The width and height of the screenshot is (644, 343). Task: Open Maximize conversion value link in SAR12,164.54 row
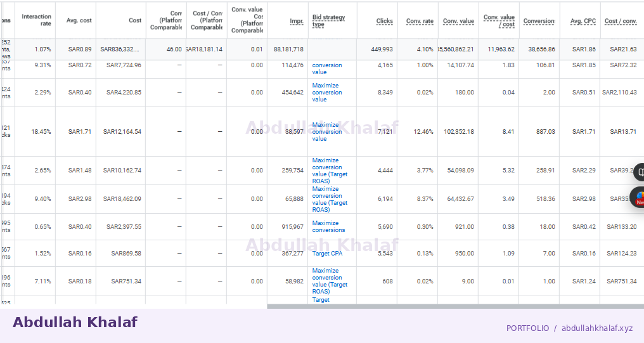click(327, 131)
